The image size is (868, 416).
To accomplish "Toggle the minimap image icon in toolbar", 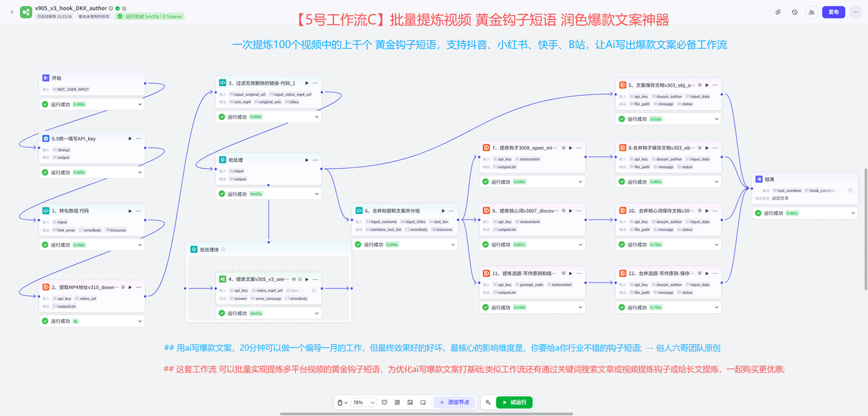I will 410,402.
